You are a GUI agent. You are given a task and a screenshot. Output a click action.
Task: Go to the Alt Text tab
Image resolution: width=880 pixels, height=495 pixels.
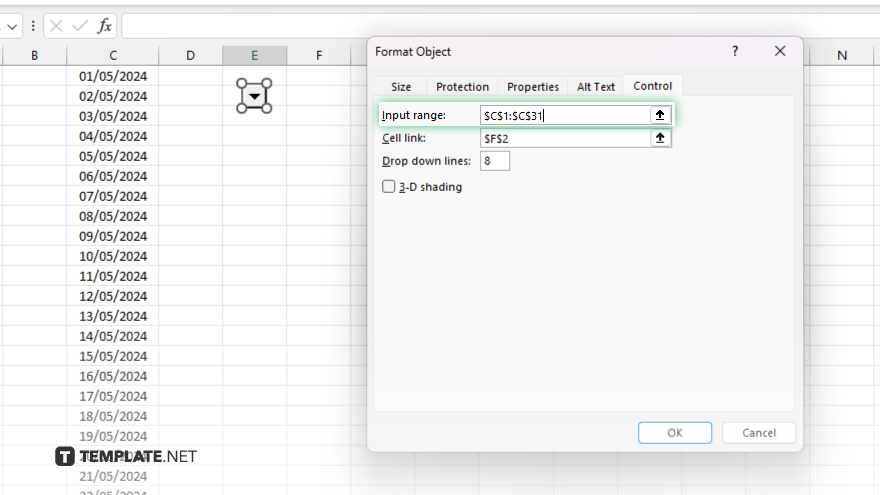tap(596, 87)
